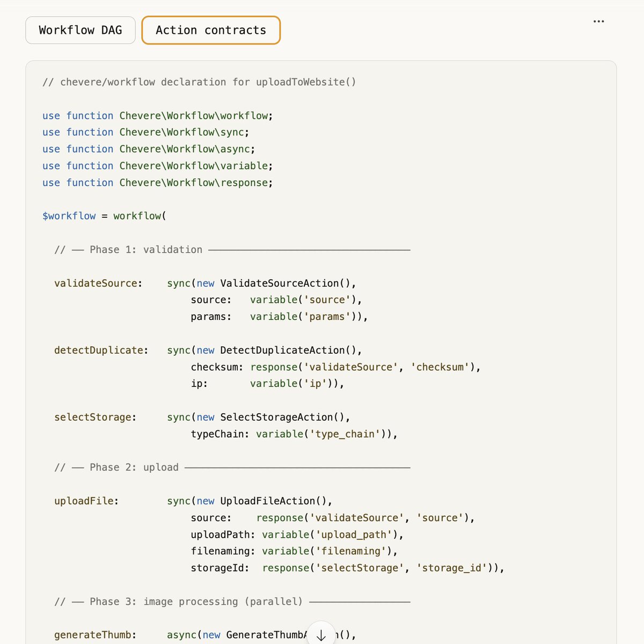
Task: Click the 'uploadFile:' label
Action: (86, 501)
